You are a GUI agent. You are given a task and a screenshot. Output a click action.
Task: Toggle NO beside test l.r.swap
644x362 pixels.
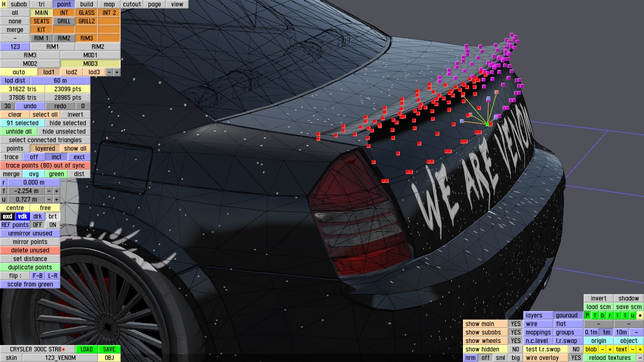pyautogui.click(x=576, y=349)
